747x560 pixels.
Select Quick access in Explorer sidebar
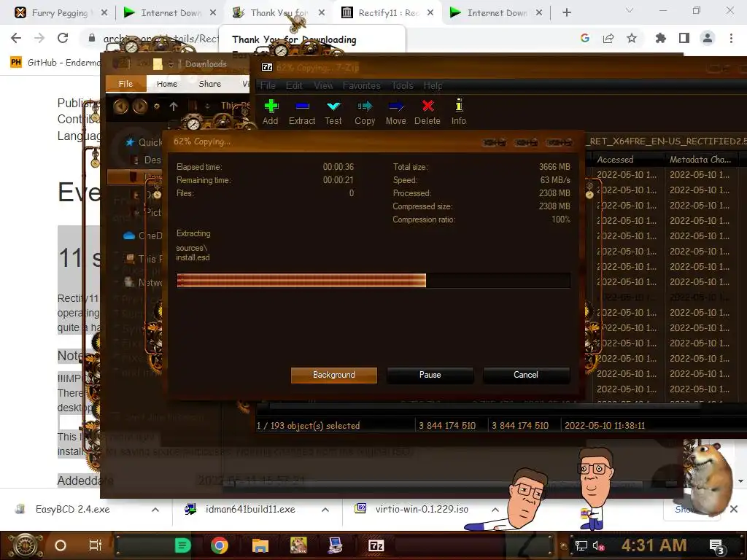tap(143, 142)
